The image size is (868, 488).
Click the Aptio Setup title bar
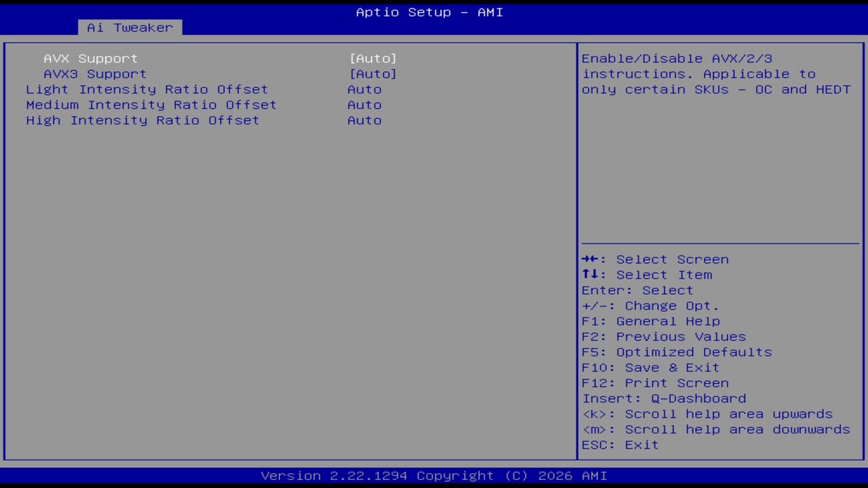(x=429, y=12)
